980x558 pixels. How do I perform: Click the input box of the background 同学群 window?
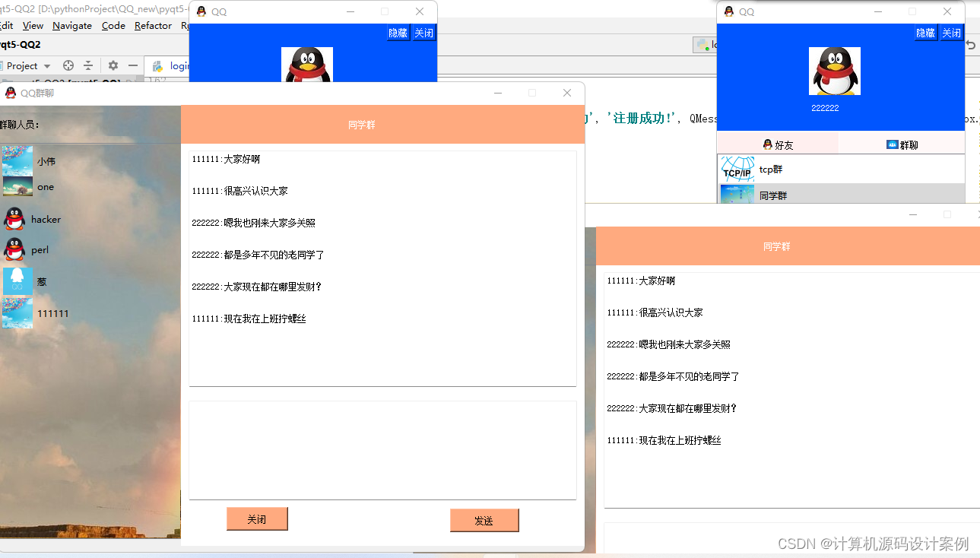[791, 537]
